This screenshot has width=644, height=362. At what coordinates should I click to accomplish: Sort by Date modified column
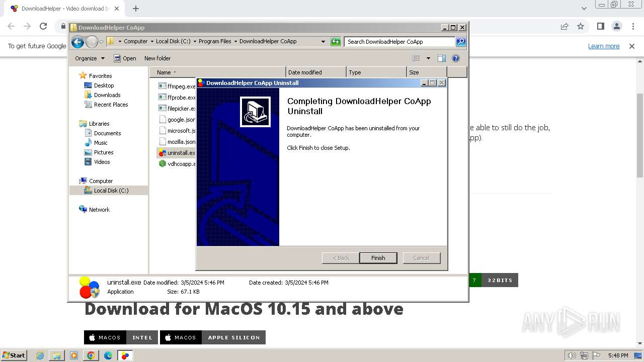pos(316,72)
